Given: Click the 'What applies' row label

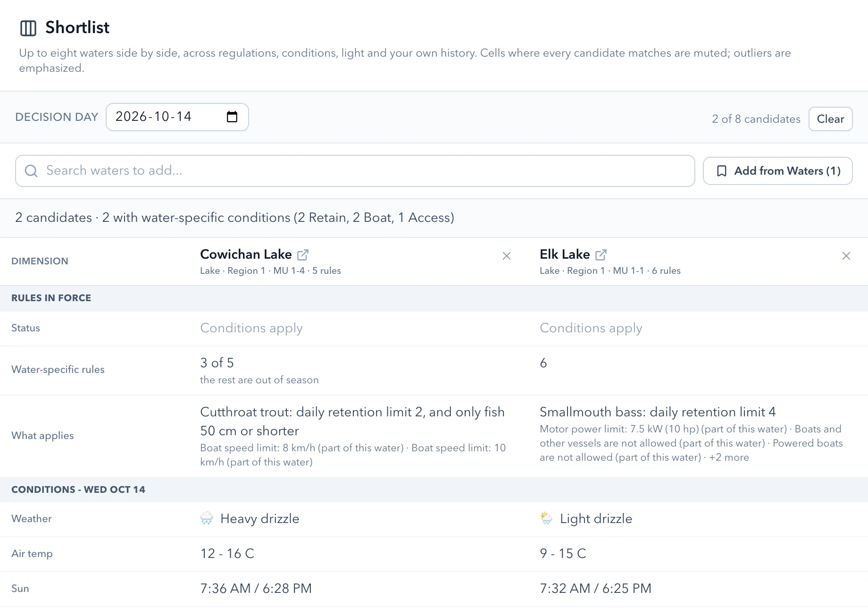Looking at the screenshot, I should coord(42,436).
